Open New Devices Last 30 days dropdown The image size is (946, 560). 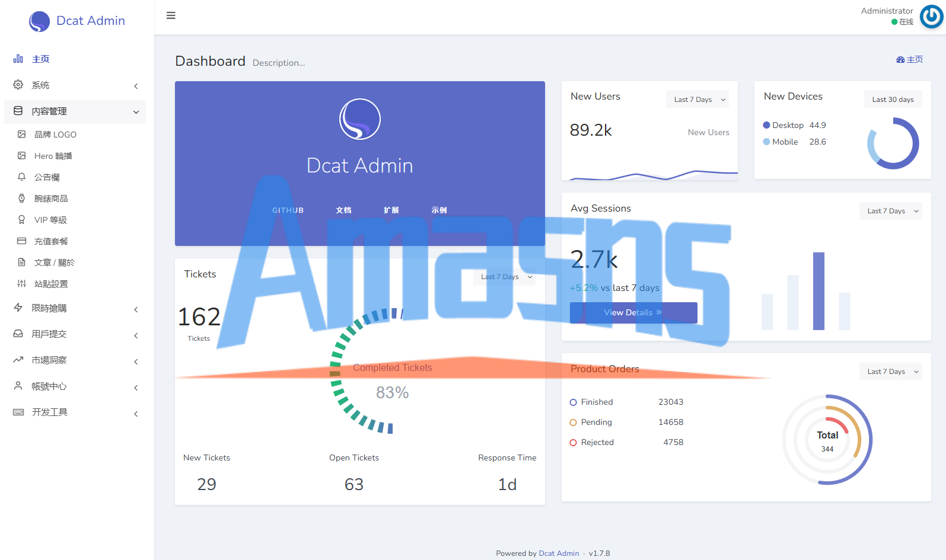[x=893, y=100]
